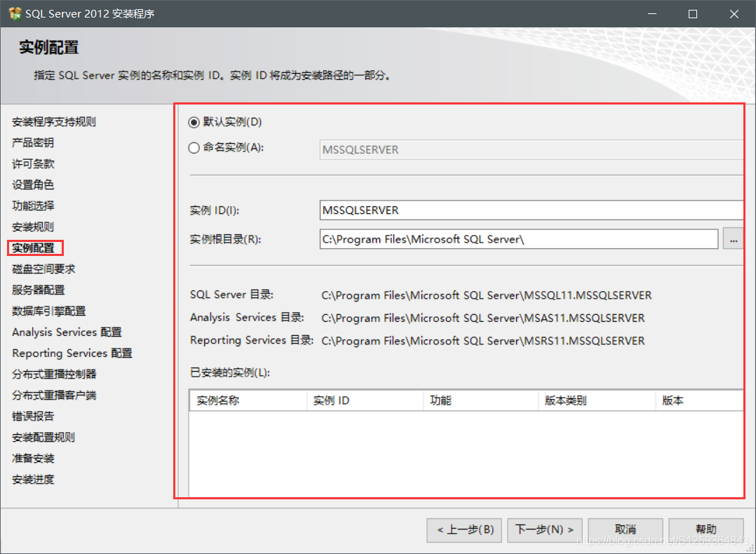Select 实例配置 step in the sidebar
This screenshot has height=554, width=756.
(x=33, y=248)
